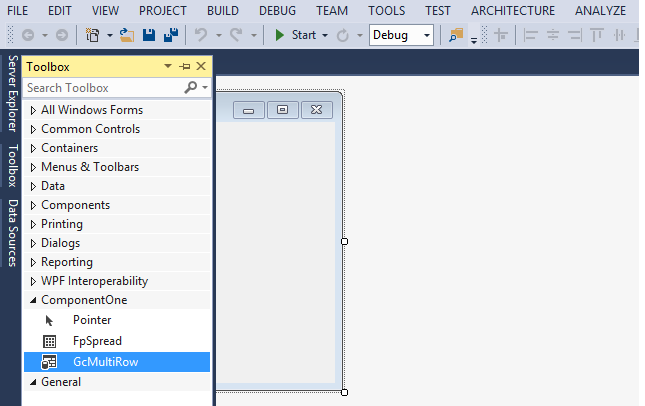The height and width of the screenshot is (406, 645).
Task: Open the EDIT menu
Action: pos(60,11)
